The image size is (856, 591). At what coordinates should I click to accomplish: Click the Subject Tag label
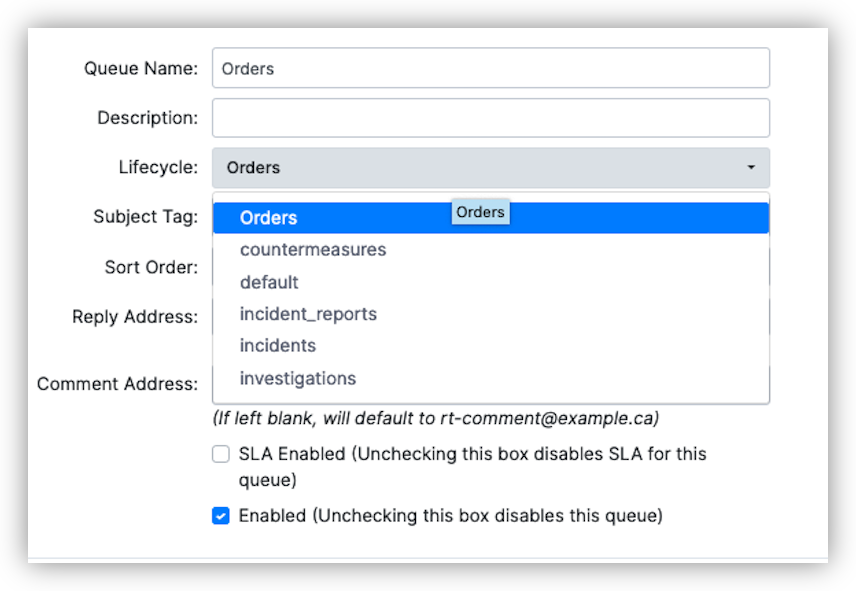point(145,217)
